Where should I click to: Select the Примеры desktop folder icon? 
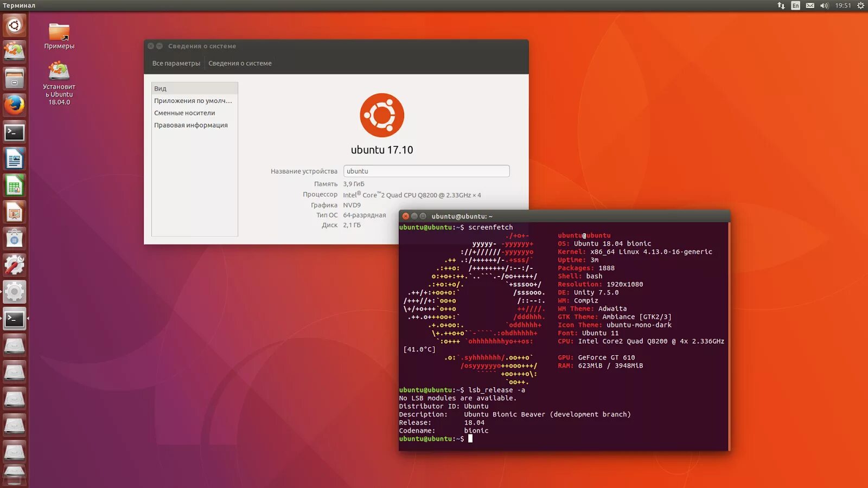tap(59, 36)
